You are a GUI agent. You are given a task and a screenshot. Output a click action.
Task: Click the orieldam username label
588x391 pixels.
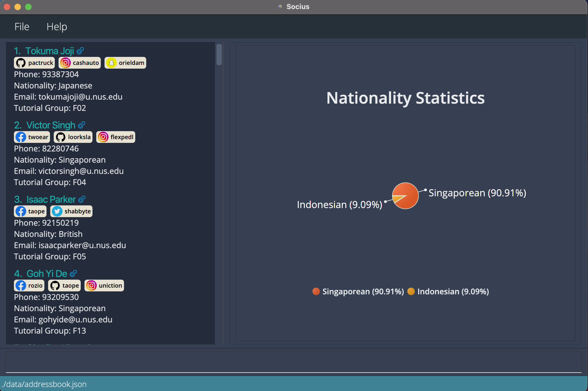point(131,63)
